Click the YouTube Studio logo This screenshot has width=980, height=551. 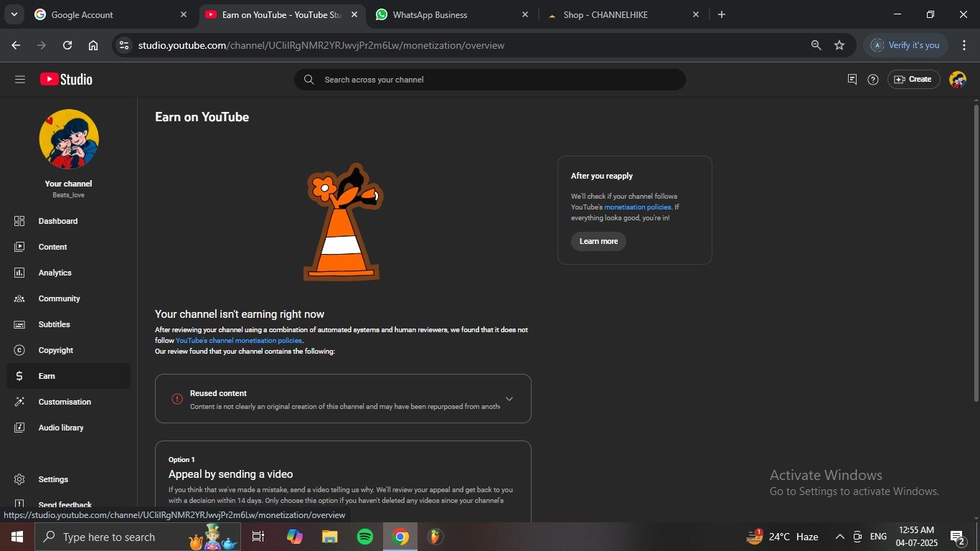(66, 80)
